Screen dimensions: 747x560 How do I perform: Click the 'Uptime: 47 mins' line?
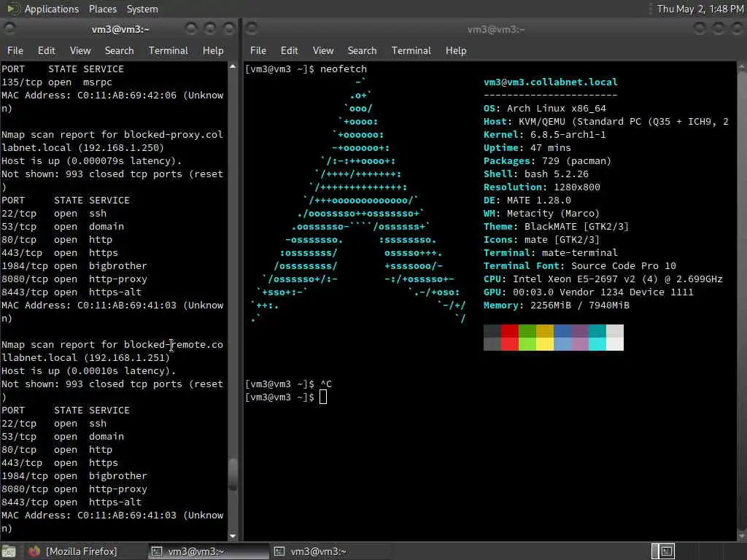coord(527,147)
